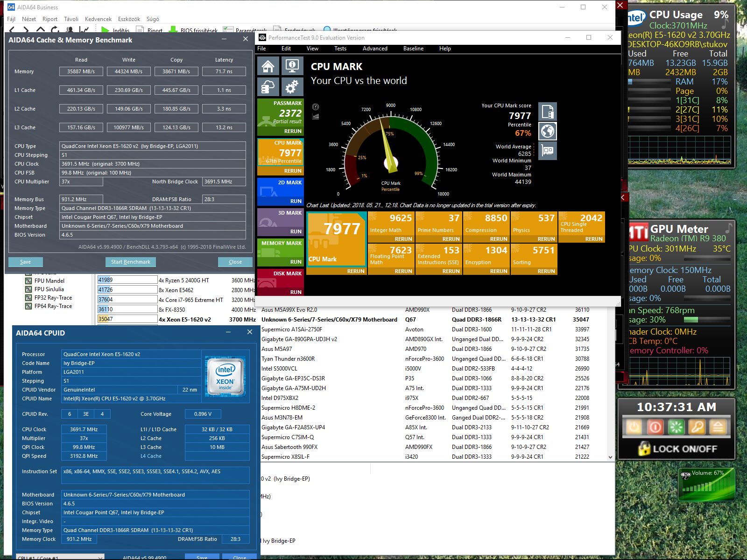Click the save results document icon

[548, 112]
